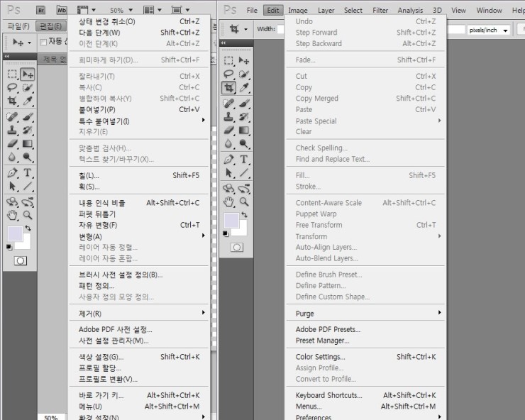
Task: Pick the foreground color in the Korean toolbox
Action: click(x=14, y=233)
